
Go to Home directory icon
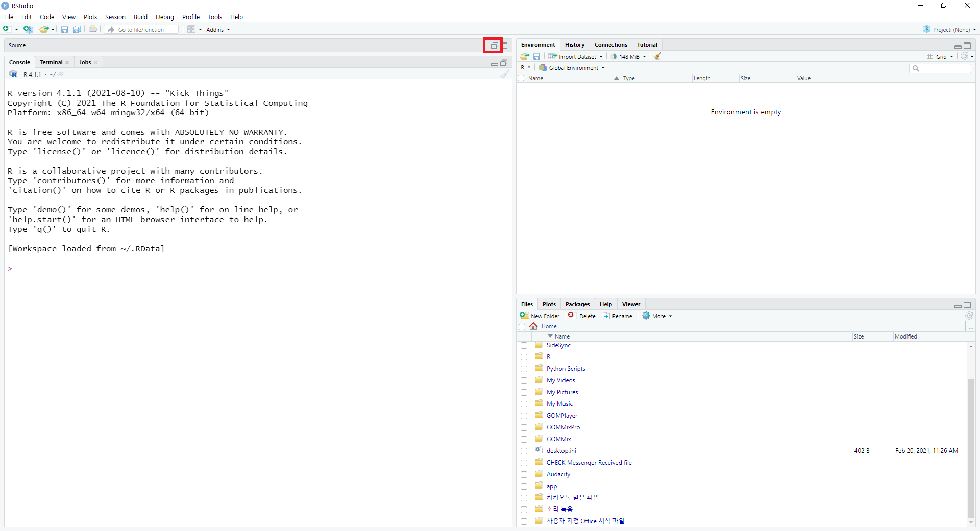pyautogui.click(x=533, y=326)
